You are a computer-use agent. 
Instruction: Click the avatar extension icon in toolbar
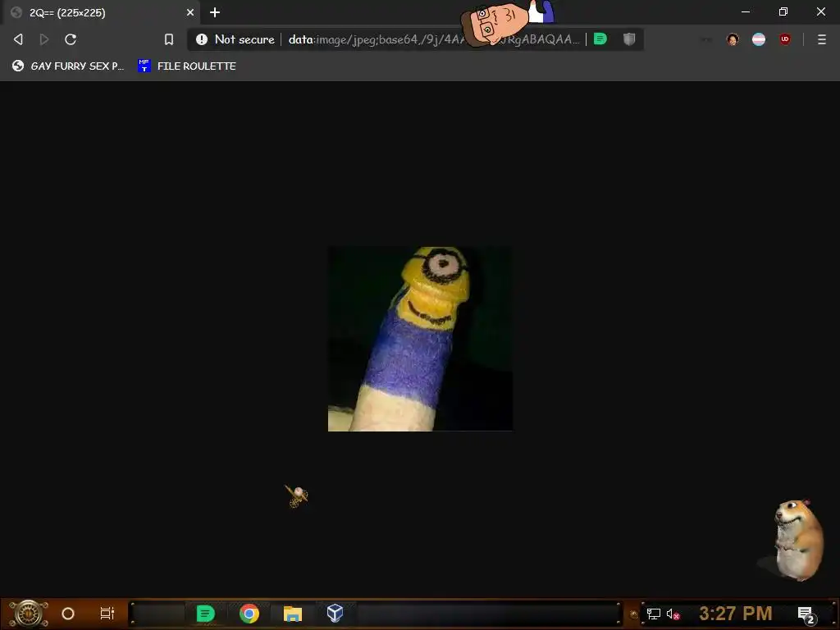pyautogui.click(x=733, y=39)
